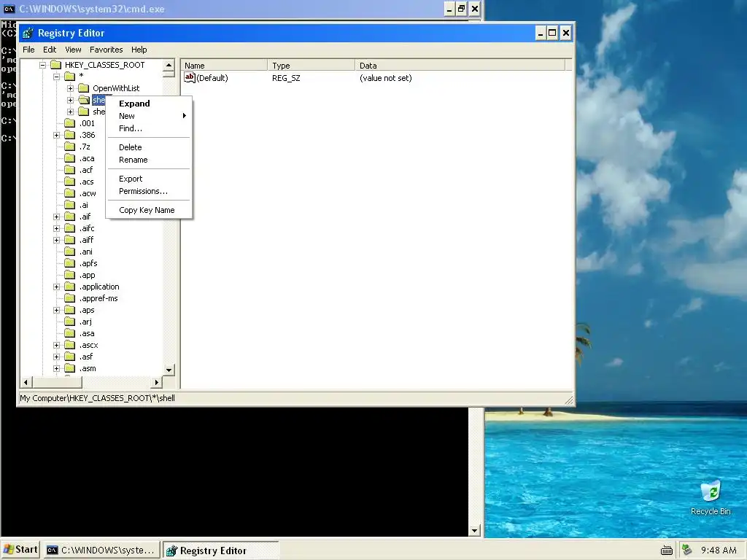
Task: Open the Help menu in Registry Editor
Action: click(139, 50)
